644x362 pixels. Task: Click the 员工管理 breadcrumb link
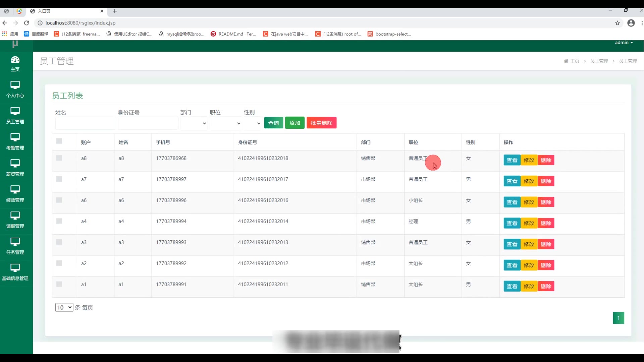(x=599, y=61)
